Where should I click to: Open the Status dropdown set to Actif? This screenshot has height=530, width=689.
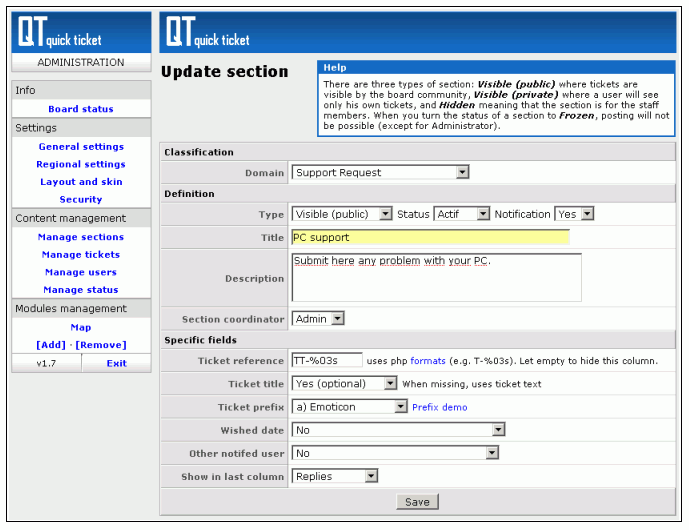462,214
